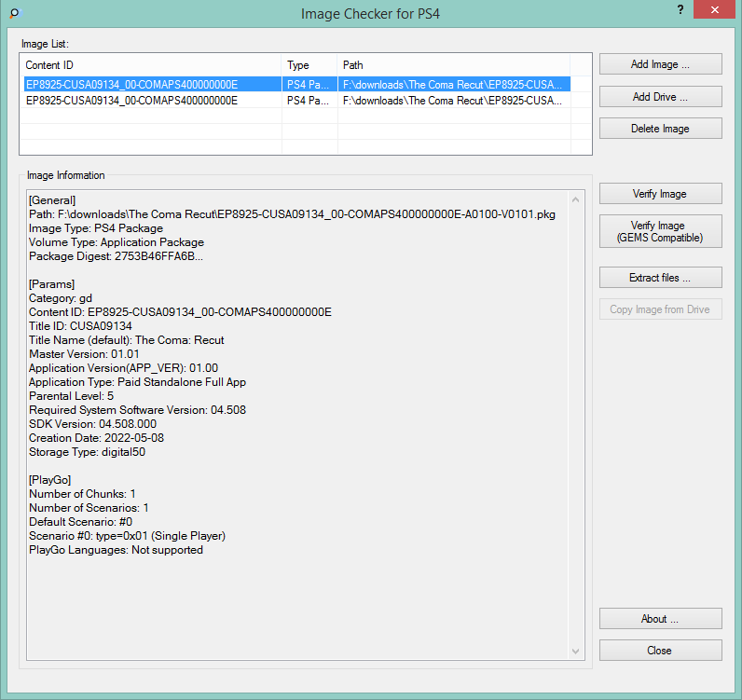Screen dimensions: 742x700
Task: Click the 'Category: gd' line
Action: pos(61,298)
